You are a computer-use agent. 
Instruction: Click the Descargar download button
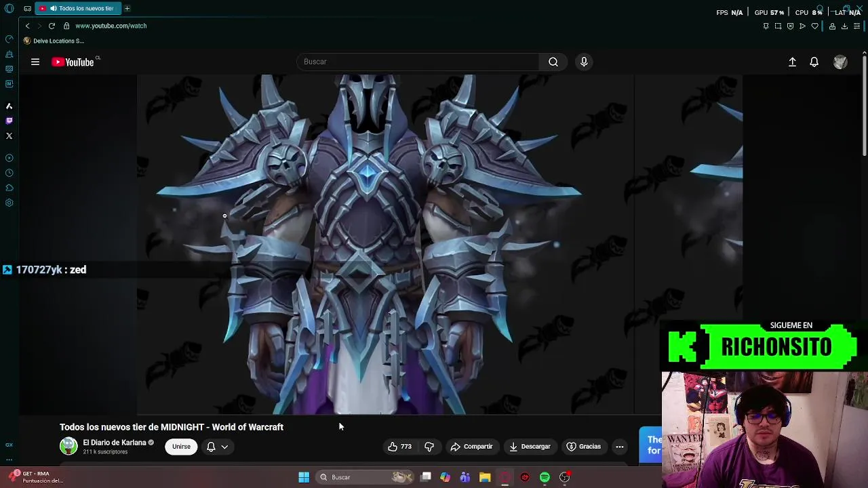[x=530, y=447]
